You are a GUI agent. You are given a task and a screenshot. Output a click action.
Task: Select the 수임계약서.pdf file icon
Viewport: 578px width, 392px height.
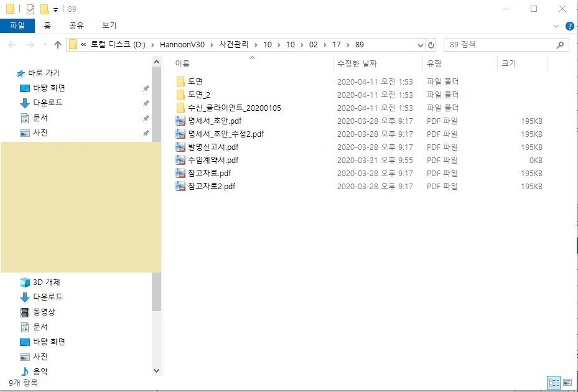pos(180,160)
